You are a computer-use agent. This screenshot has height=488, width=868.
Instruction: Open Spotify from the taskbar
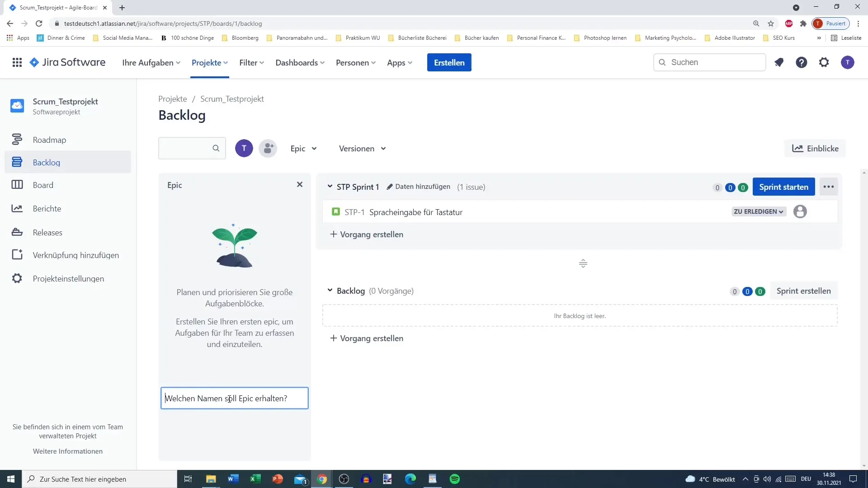[455, 479]
